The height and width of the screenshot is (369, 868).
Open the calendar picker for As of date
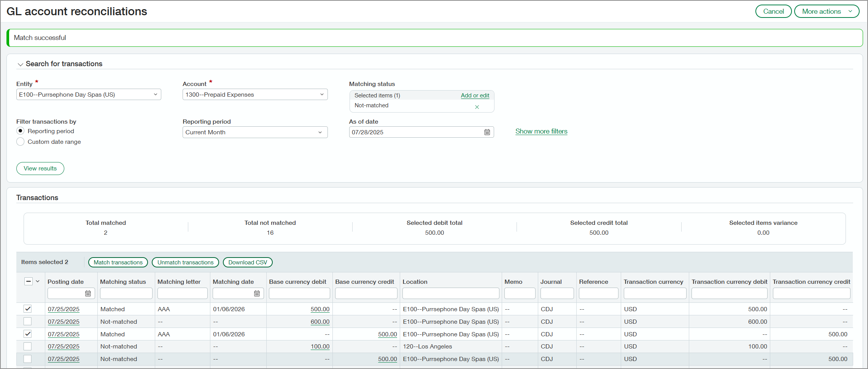tap(487, 132)
